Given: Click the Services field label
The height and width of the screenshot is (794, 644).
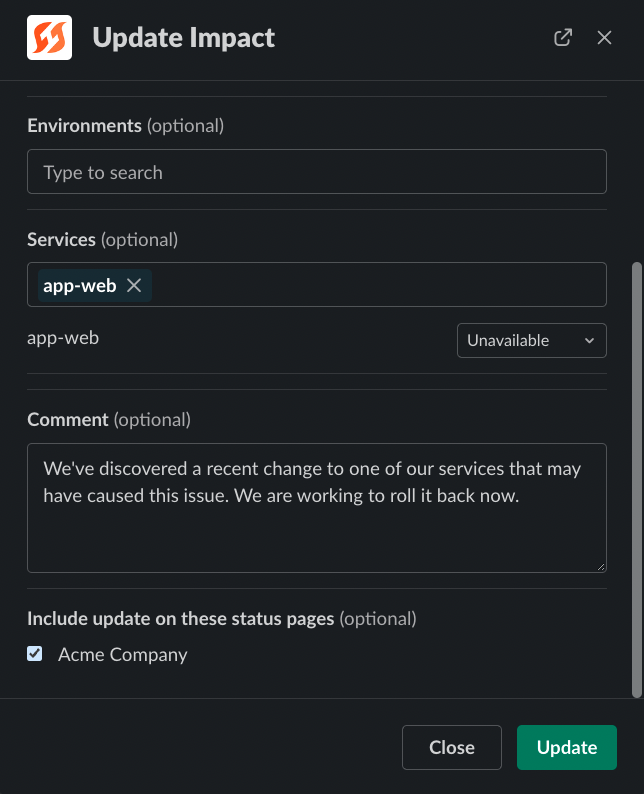Looking at the screenshot, I should point(61,240).
